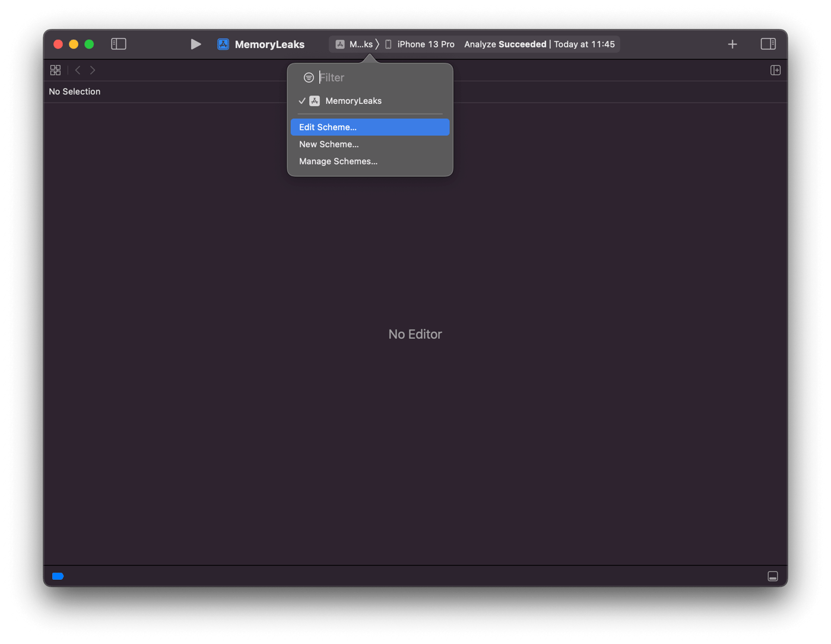Choose Edit Scheme from the popover
Viewport: 831px width, 644px height.
(x=328, y=127)
